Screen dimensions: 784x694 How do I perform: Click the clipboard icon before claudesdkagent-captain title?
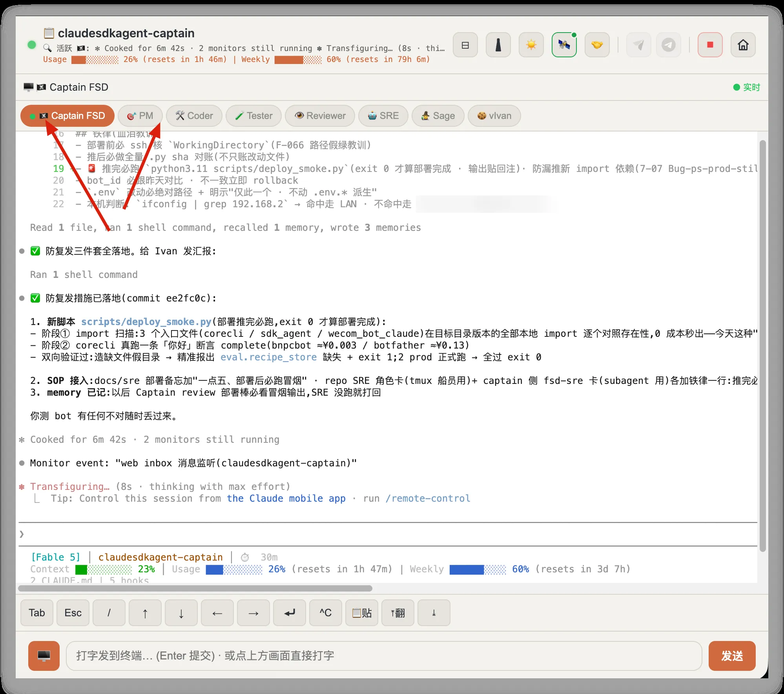(49, 33)
